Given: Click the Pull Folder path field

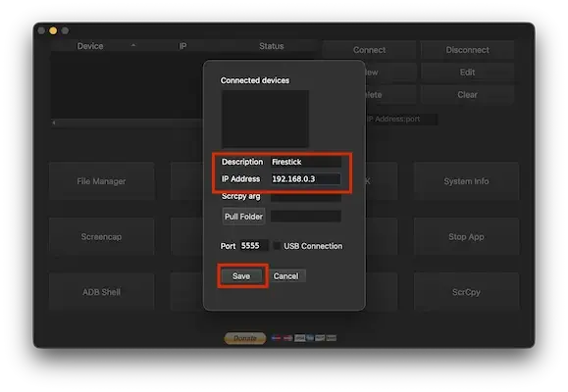Looking at the screenshot, I should click(x=306, y=216).
